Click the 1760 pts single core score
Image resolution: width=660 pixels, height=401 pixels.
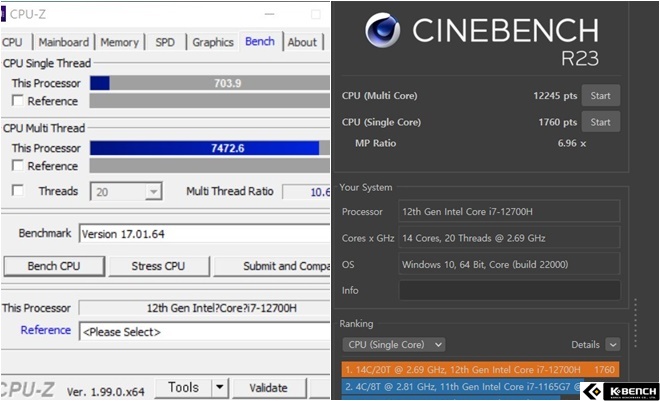pos(557,122)
